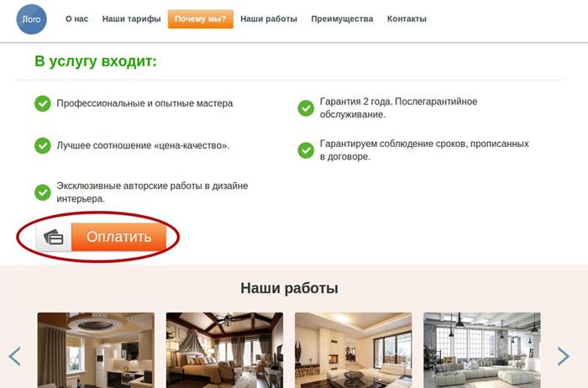This screenshot has height=388, width=588.
Task: Click the left carousel arrow in Наши работы
Action: [x=14, y=356]
